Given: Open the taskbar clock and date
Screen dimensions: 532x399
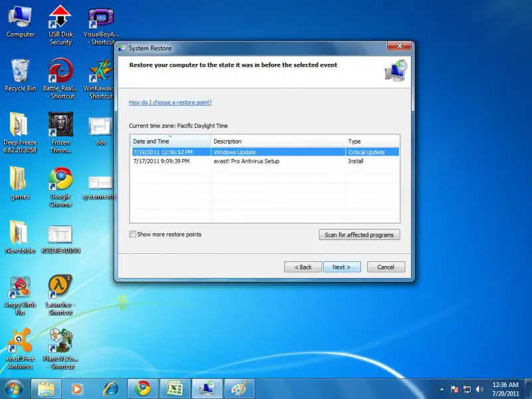Looking at the screenshot, I should tap(505, 389).
